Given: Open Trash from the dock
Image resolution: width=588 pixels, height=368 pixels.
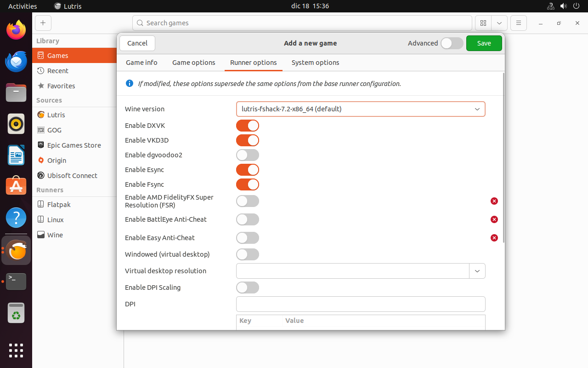Looking at the screenshot, I should [16, 313].
